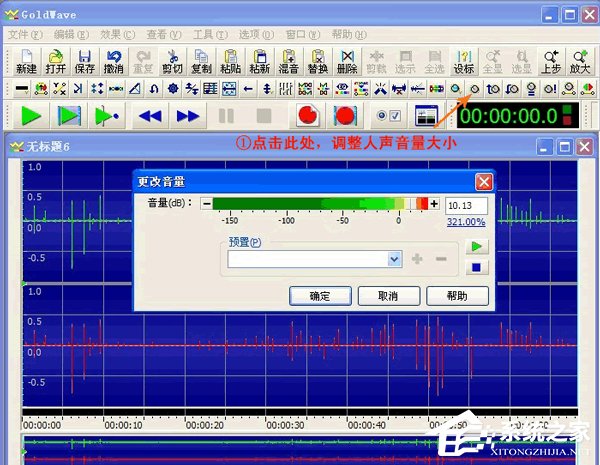Viewport: 600px width, 465px height.
Task: Click the 粘新 paste-new icon
Action: click(x=259, y=62)
